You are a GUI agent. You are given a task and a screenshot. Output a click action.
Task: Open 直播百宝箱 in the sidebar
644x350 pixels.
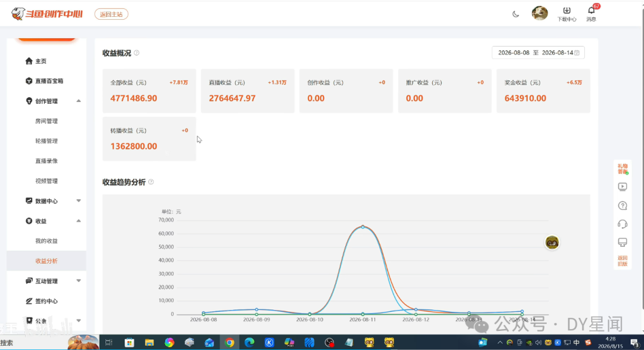tap(44, 81)
